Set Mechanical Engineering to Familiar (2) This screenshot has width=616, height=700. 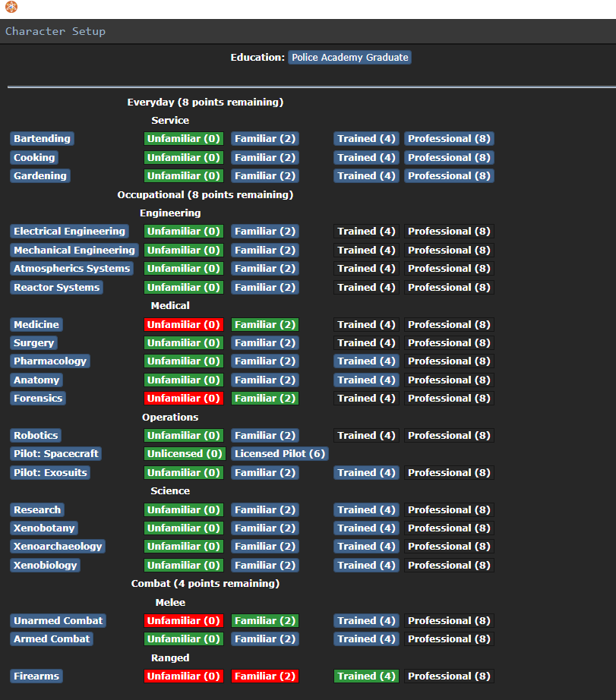pyautogui.click(x=264, y=251)
